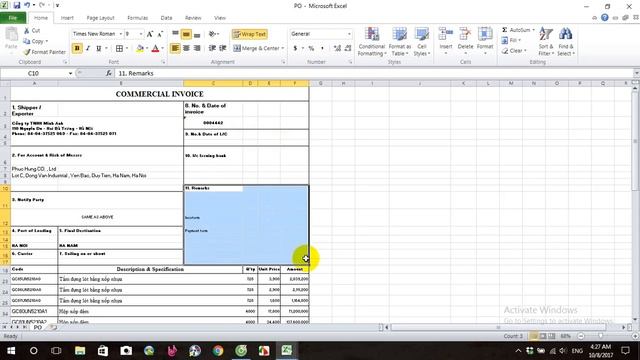Toggle Middle Align
Viewport: 640px width, 360px height.
pos(186,34)
